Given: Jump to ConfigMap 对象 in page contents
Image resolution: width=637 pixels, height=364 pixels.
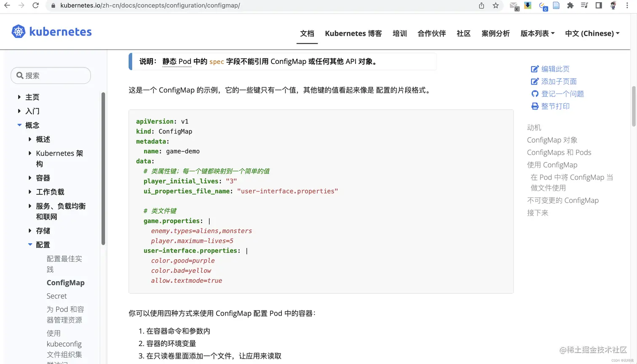Looking at the screenshot, I should click(552, 140).
